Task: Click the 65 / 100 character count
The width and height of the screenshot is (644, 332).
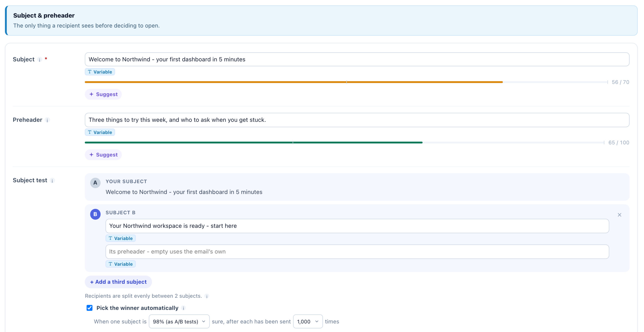Action: (x=619, y=142)
